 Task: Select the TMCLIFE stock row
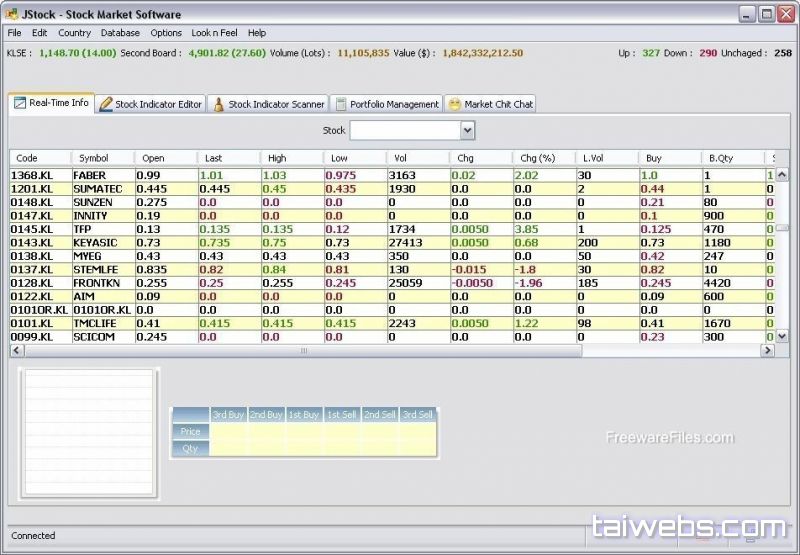(x=94, y=324)
